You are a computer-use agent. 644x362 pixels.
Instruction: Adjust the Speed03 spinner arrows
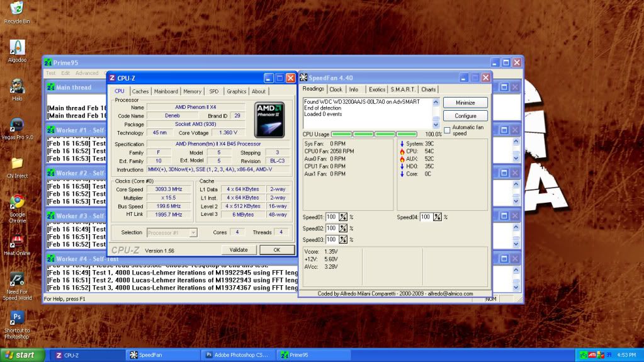point(343,239)
